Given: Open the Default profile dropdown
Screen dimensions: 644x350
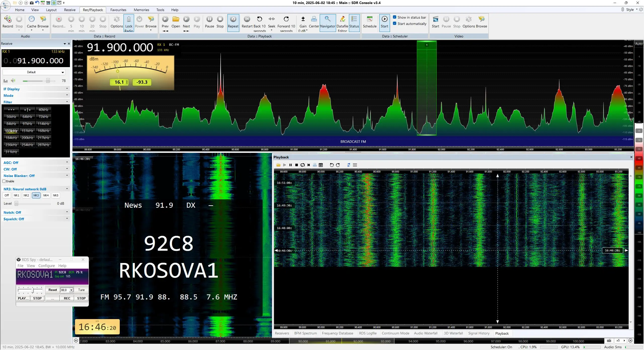Looking at the screenshot, I should 34,72.
